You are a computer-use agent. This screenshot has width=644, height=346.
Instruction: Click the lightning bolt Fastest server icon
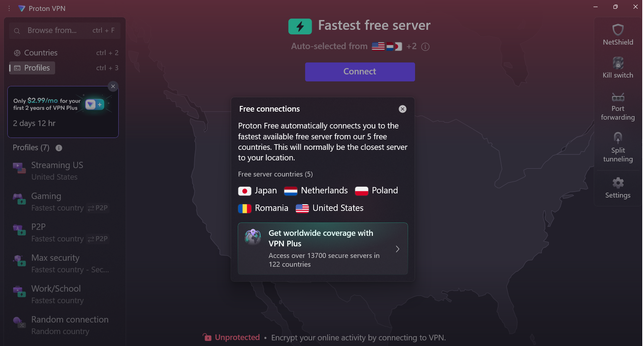[300, 26]
